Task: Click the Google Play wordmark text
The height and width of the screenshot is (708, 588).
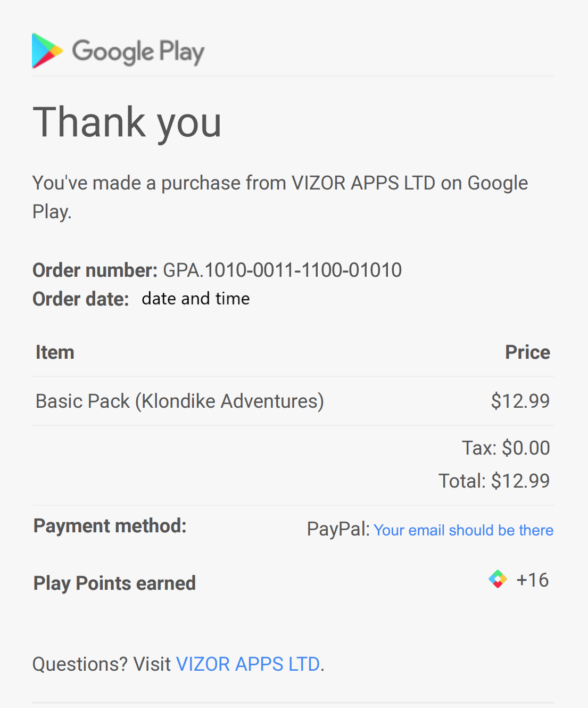Action: click(x=138, y=52)
